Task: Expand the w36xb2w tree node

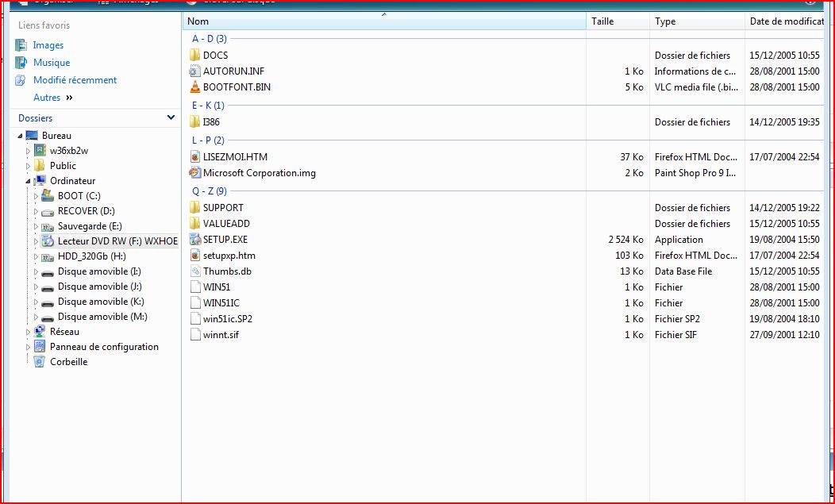Action: pyautogui.click(x=29, y=151)
